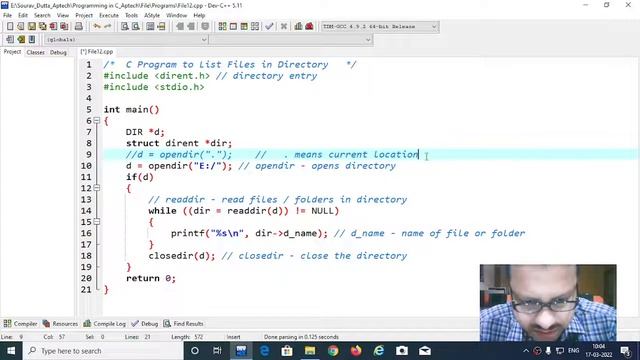
Task: Click the printf statement on line 16
Action: click(249, 233)
